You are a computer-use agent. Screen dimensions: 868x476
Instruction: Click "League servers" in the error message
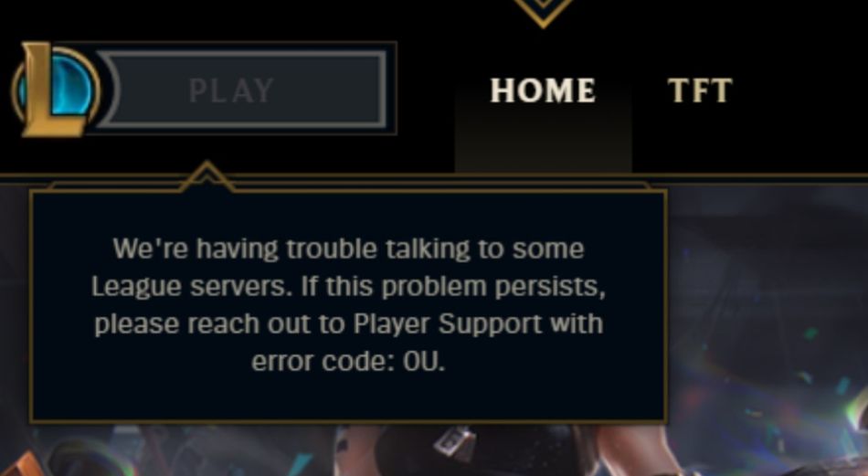pyautogui.click(x=192, y=287)
